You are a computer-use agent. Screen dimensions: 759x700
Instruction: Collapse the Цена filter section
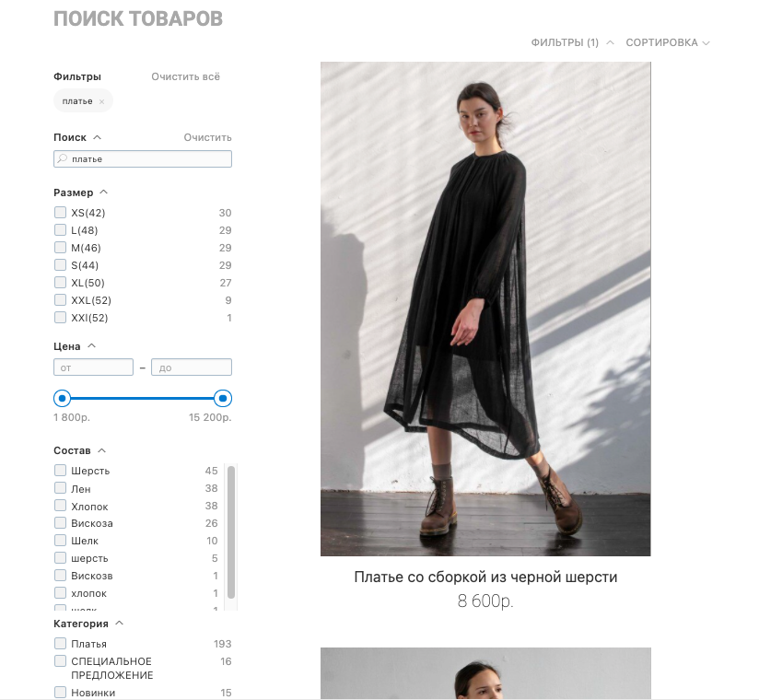click(x=91, y=346)
